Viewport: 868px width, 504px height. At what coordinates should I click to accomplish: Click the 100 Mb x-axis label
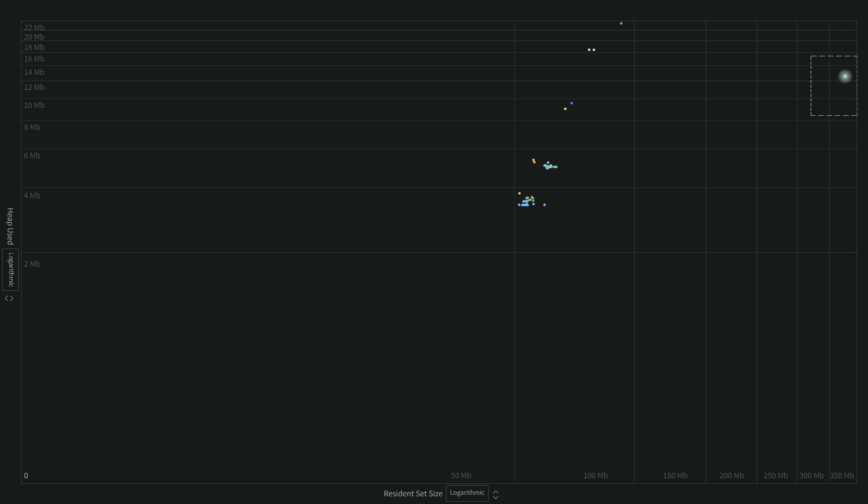pos(595,476)
